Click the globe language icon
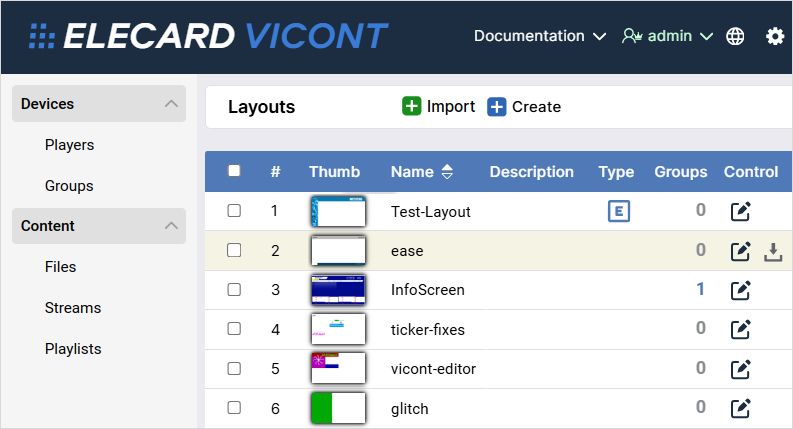Image resolution: width=793 pixels, height=429 pixels. (x=735, y=36)
